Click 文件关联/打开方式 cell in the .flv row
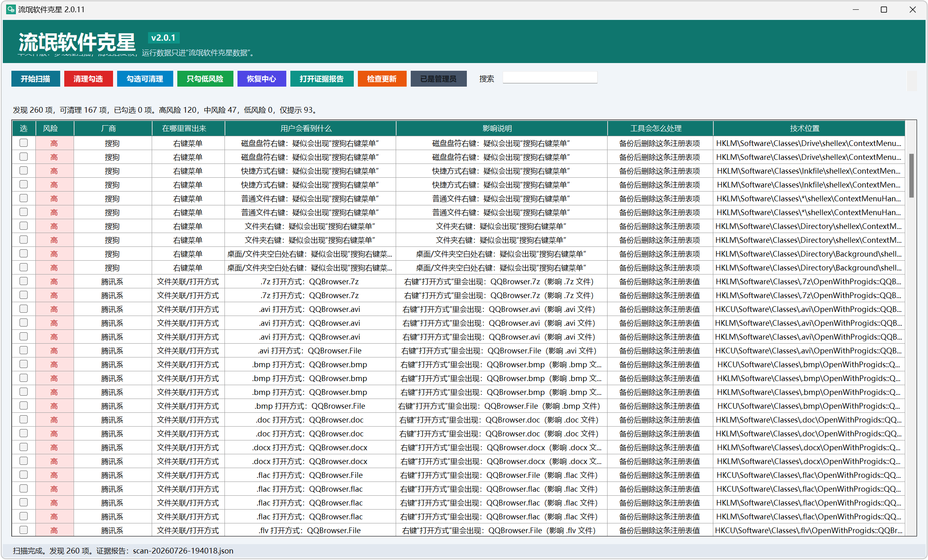This screenshot has height=560, width=928. (188, 530)
